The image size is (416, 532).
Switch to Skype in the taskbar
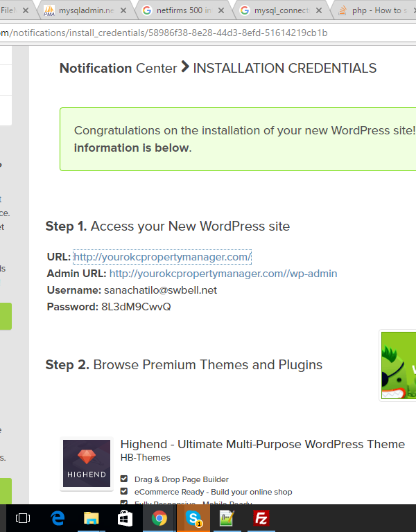click(193, 518)
